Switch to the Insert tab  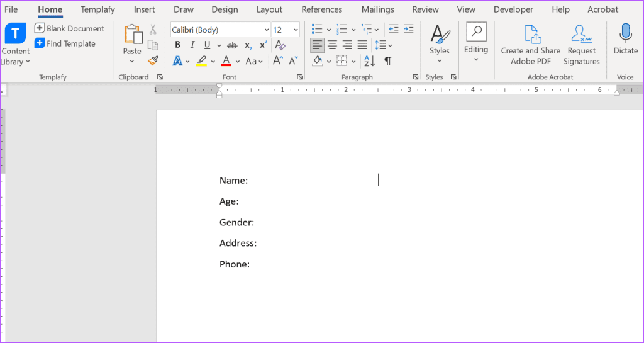(144, 9)
